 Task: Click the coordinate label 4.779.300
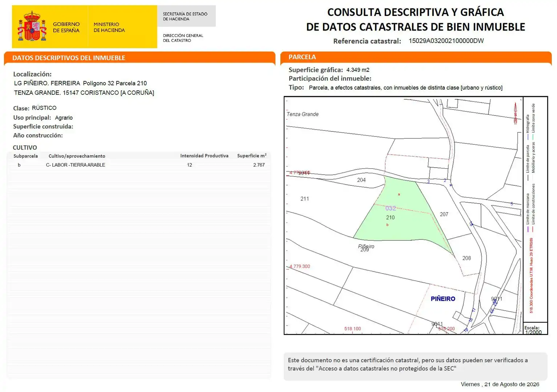coord(300,266)
